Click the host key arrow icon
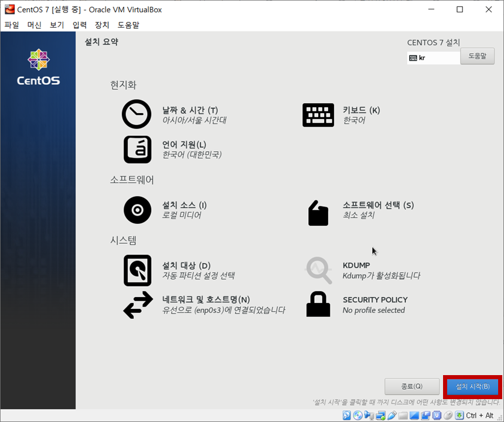This screenshot has height=422, width=504. pyautogui.click(x=459, y=415)
